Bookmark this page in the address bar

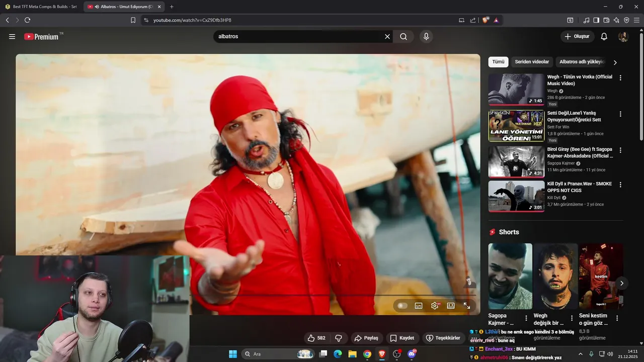point(133,20)
